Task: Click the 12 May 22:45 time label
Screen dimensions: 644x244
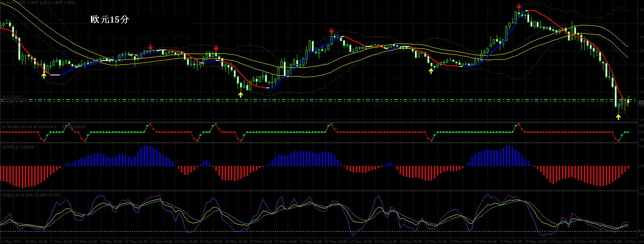Action: pyautogui.click(x=386, y=241)
